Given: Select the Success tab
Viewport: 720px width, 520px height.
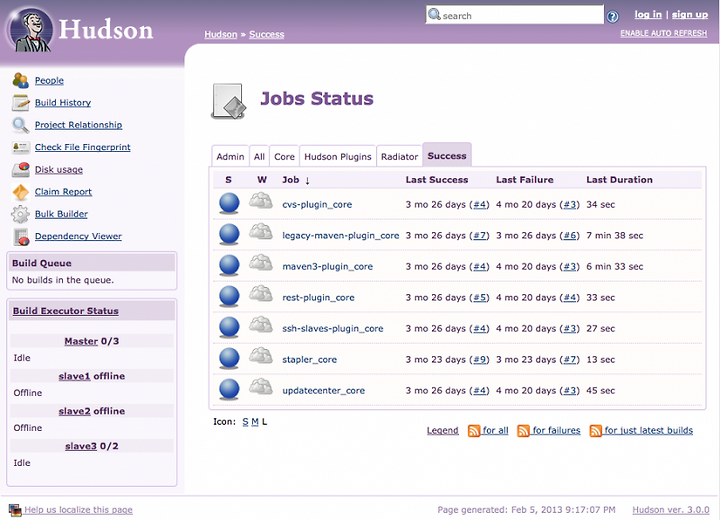Looking at the screenshot, I should (447, 156).
